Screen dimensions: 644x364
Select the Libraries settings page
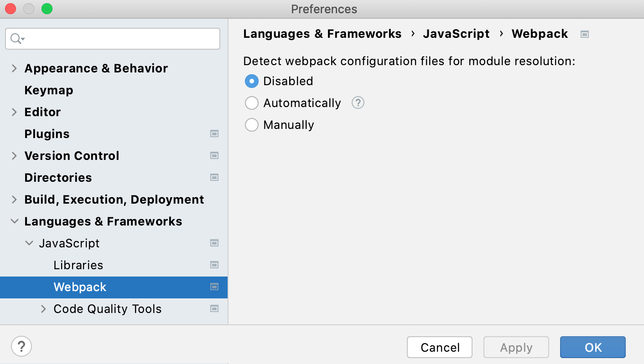click(78, 265)
